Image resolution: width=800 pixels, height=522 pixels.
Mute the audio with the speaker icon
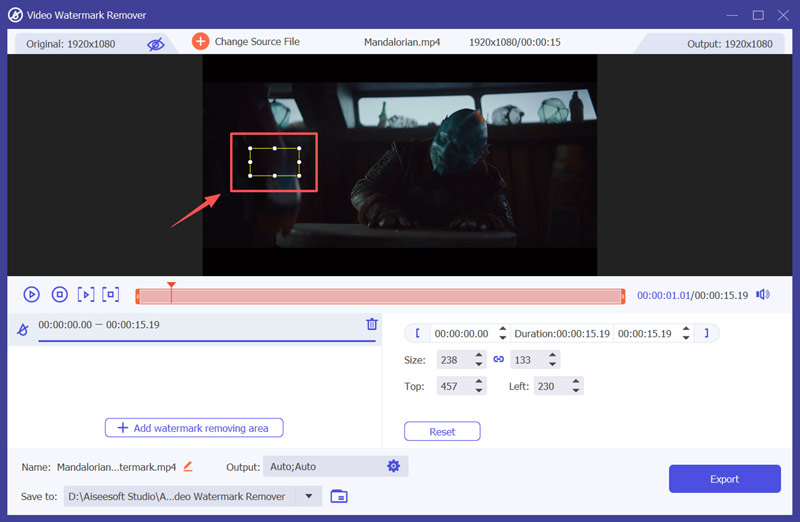[763, 294]
